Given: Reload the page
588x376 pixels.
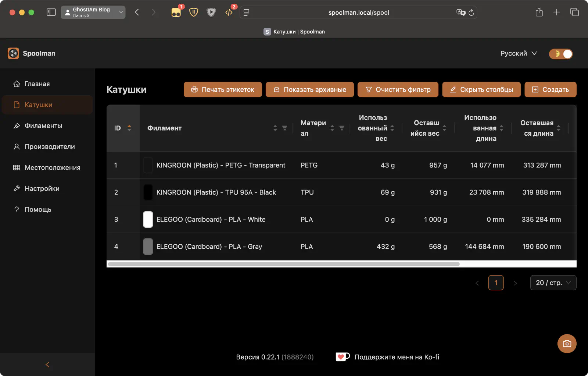Looking at the screenshot, I should click(472, 13).
